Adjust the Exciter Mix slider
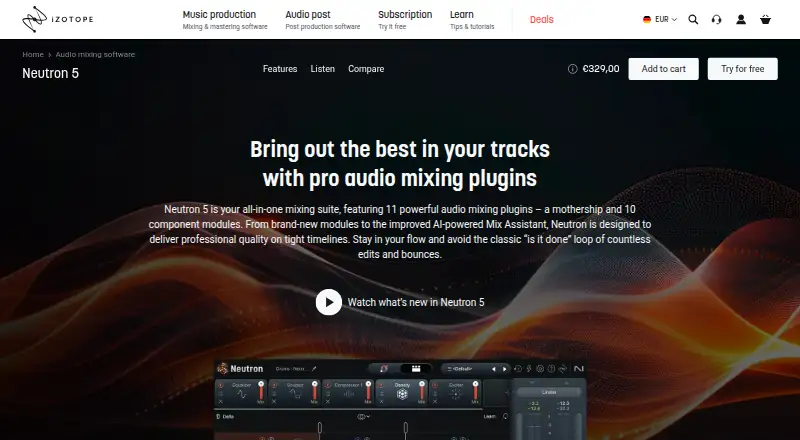 pyautogui.click(x=475, y=392)
